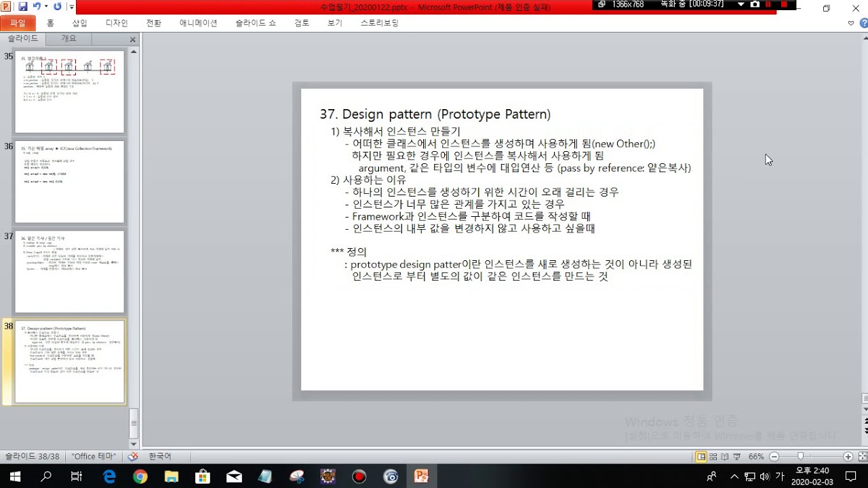Click the Save icon in quick access toolbar

click(x=22, y=7)
